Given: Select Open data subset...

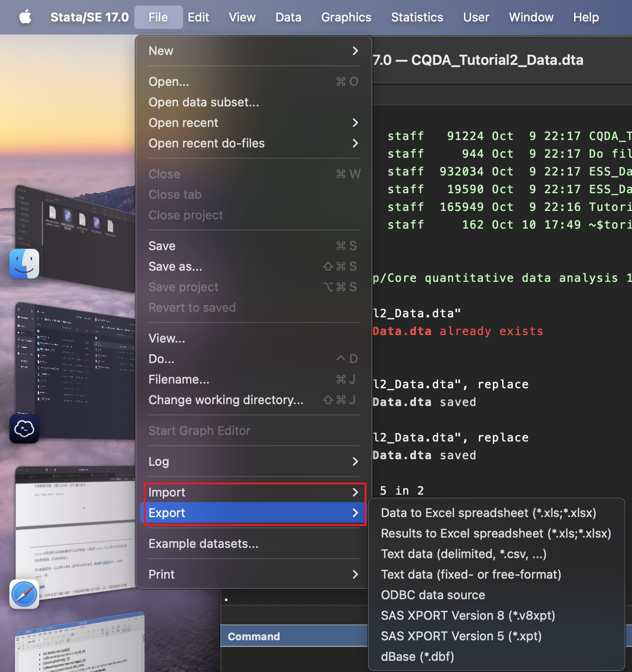Looking at the screenshot, I should coord(253,102).
